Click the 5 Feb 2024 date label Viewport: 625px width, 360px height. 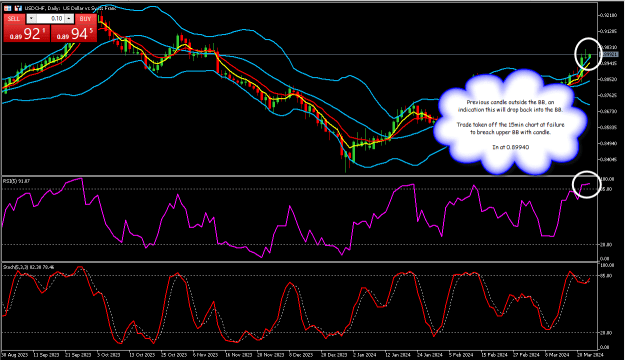pyautogui.click(x=461, y=354)
